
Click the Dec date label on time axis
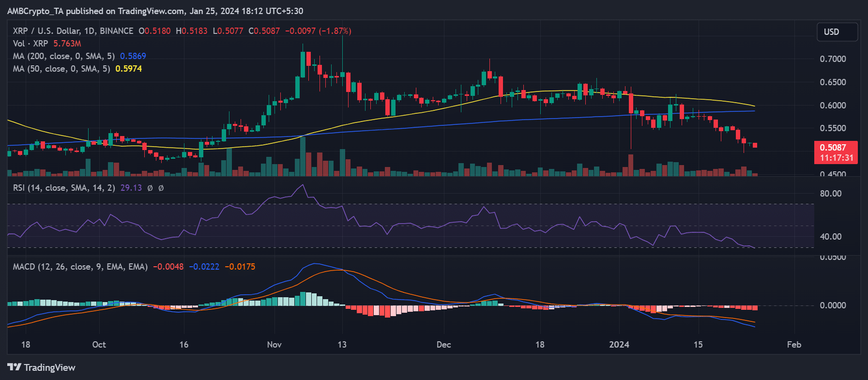tap(443, 345)
